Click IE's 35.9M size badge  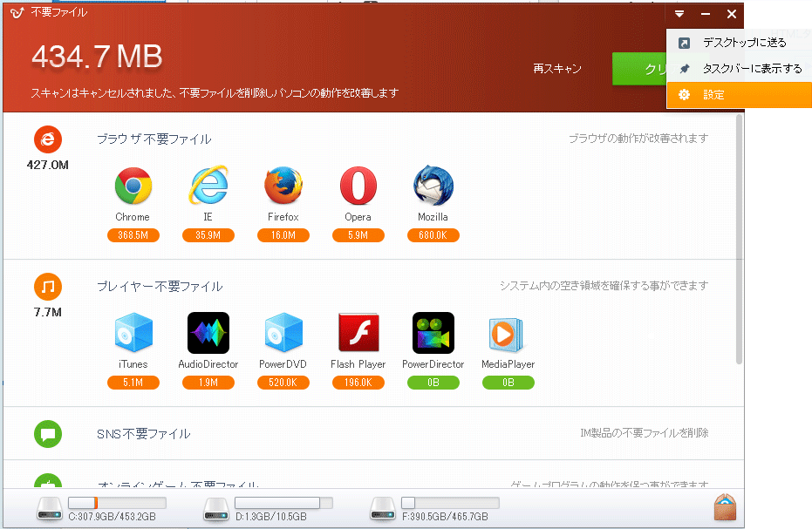tap(208, 235)
